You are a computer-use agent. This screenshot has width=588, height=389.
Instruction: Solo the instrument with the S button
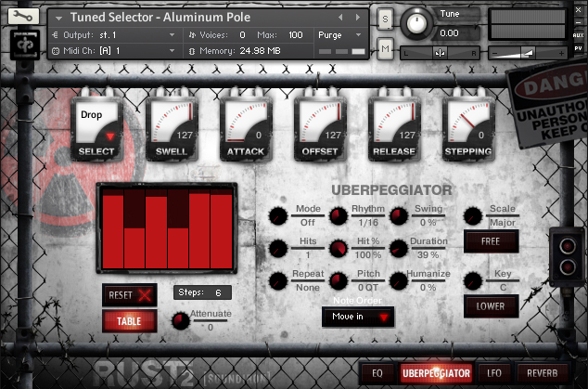click(x=385, y=19)
